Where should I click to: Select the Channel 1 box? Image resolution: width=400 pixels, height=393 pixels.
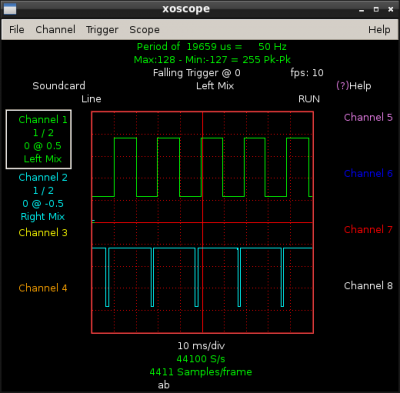tap(39, 139)
